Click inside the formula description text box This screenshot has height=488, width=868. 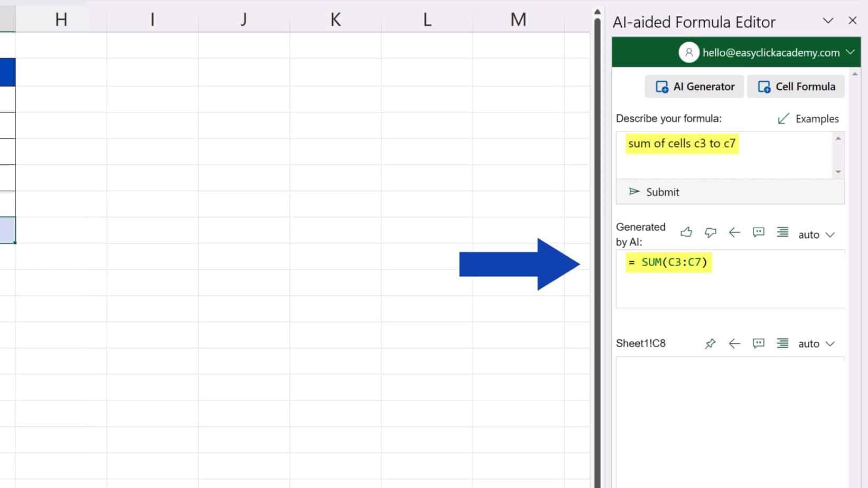[x=724, y=155]
